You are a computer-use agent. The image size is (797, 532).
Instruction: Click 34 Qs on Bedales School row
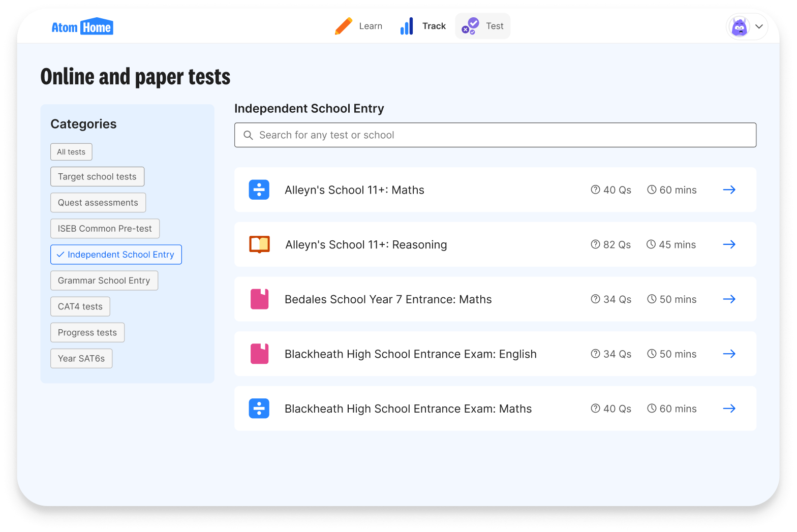(611, 299)
